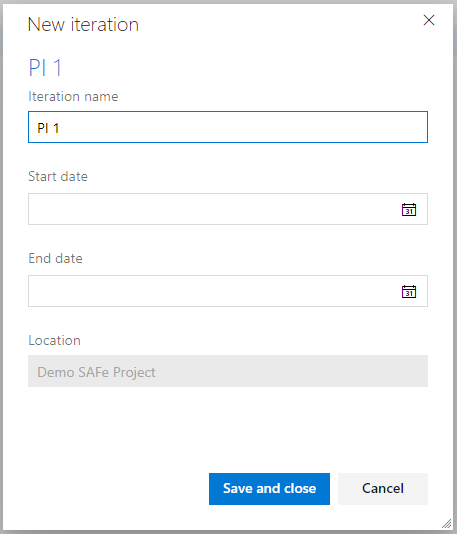Close the New iteration dialog

click(x=429, y=20)
